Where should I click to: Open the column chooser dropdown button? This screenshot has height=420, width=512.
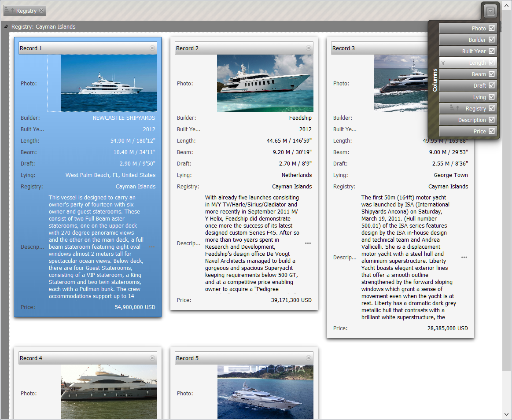(490, 11)
